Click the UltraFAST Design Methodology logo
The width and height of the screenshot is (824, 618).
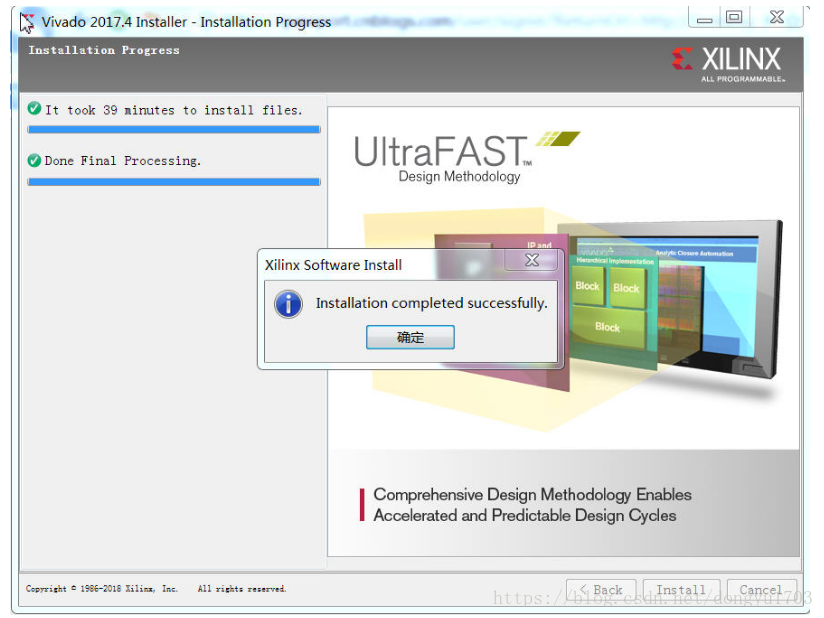click(x=467, y=157)
